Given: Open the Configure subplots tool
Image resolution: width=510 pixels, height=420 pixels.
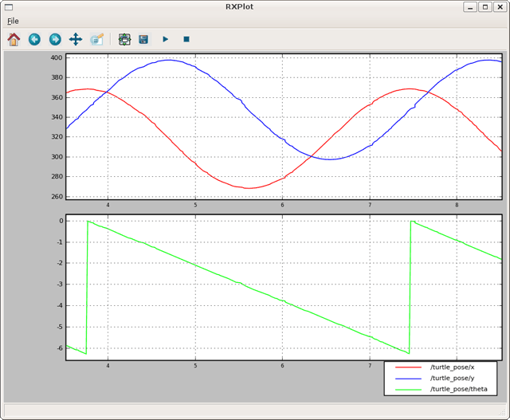Looking at the screenshot, I should [124, 39].
